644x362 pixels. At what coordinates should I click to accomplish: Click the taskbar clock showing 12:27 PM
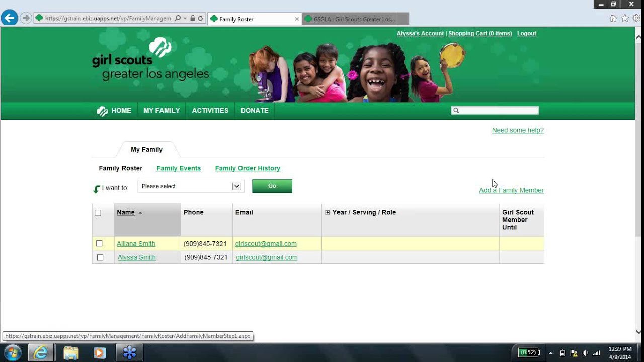tap(620, 353)
